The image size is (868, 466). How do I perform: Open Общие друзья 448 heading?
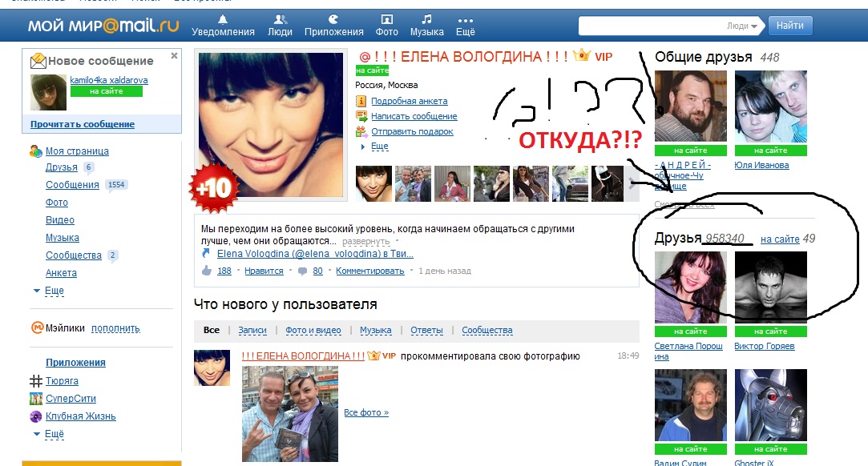pyautogui.click(x=717, y=57)
